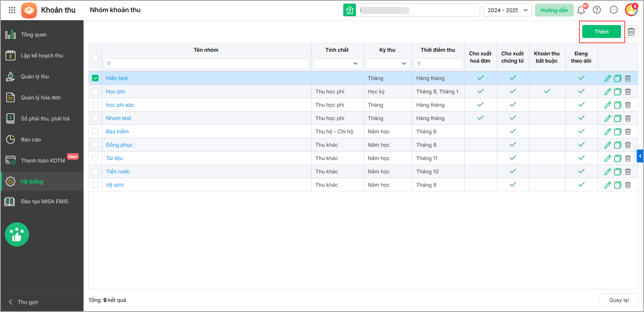Click the bulk delete trash icon beside Thêm
Image resolution: width=644 pixels, height=312 pixels.
click(631, 32)
